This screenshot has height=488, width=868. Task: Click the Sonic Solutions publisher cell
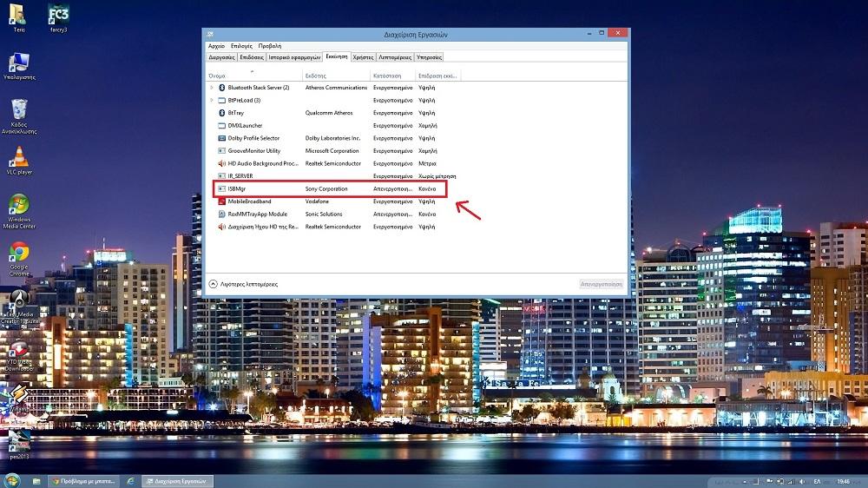pyautogui.click(x=324, y=214)
